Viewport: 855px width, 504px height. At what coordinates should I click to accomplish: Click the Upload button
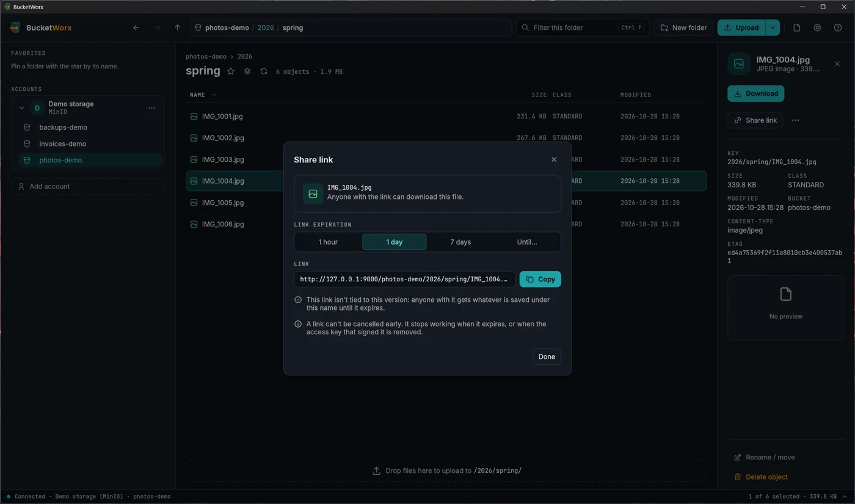[741, 27]
